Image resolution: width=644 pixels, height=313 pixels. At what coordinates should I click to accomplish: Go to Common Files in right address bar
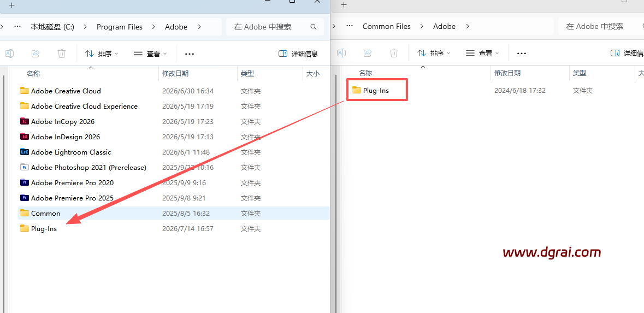(387, 26)
